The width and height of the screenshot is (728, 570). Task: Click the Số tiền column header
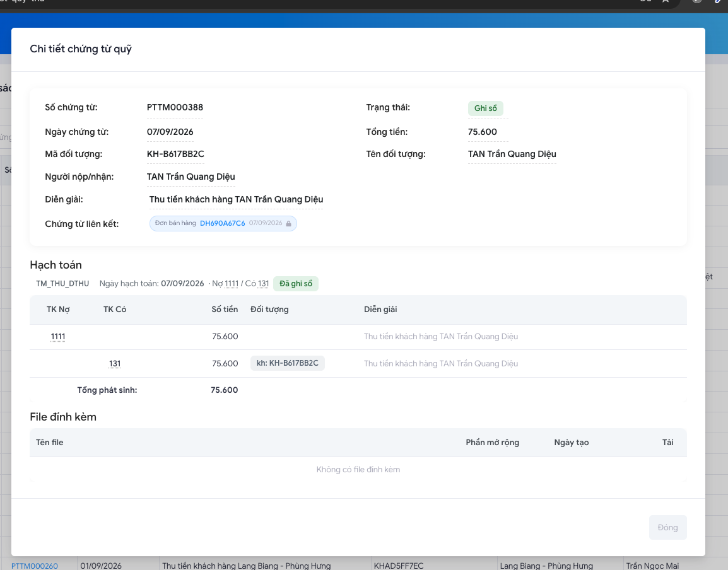225,309
